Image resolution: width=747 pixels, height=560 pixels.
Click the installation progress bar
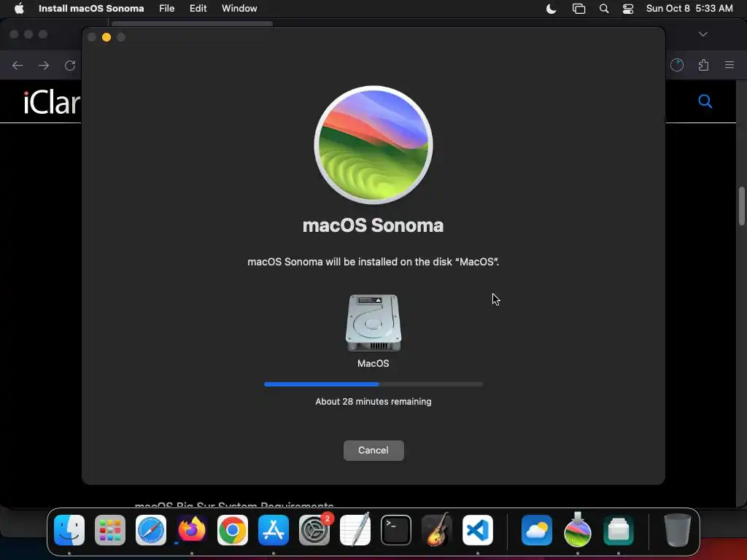click(x=373, y=384)
